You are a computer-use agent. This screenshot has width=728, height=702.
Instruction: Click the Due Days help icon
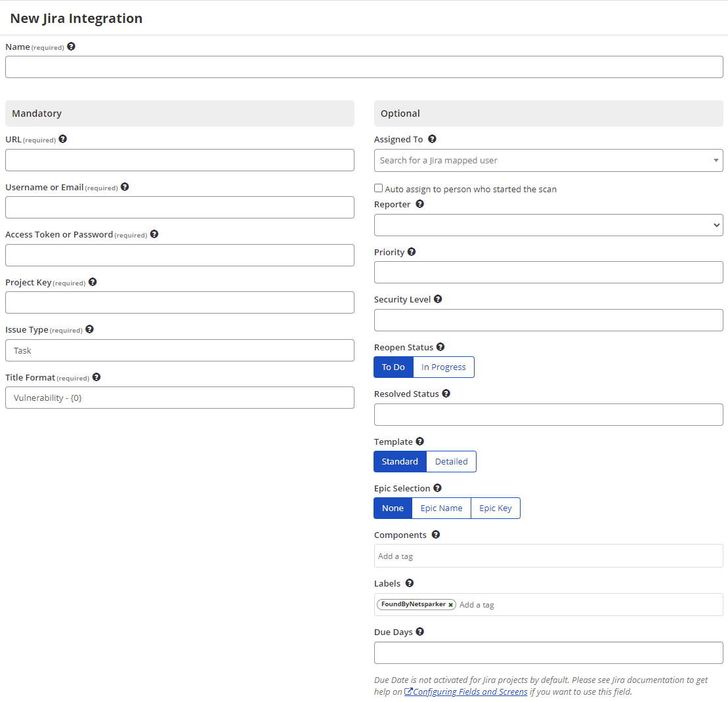(419, 632)
